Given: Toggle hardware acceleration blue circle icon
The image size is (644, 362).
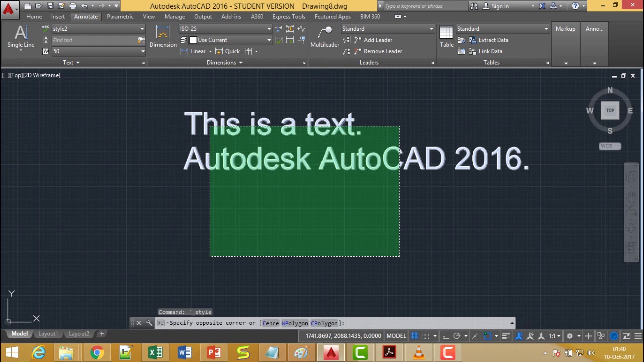Looking at the screenshot, I should coord(614,336).
